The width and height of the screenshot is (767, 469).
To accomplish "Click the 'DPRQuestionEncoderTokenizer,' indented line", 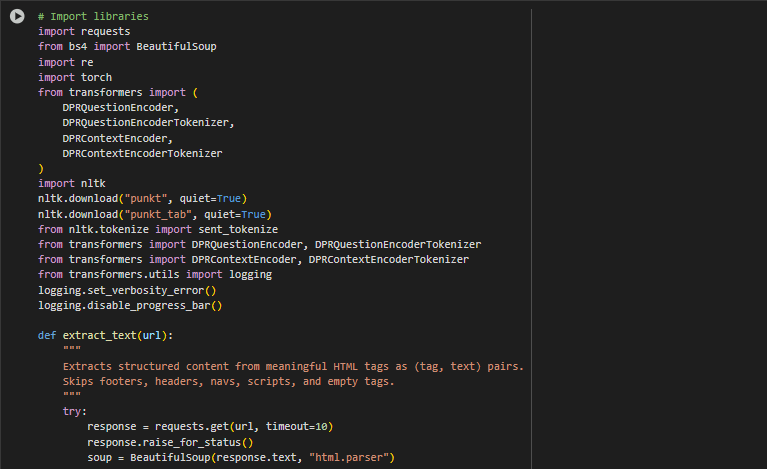I will pyautogui.click(x=148, y=123).
